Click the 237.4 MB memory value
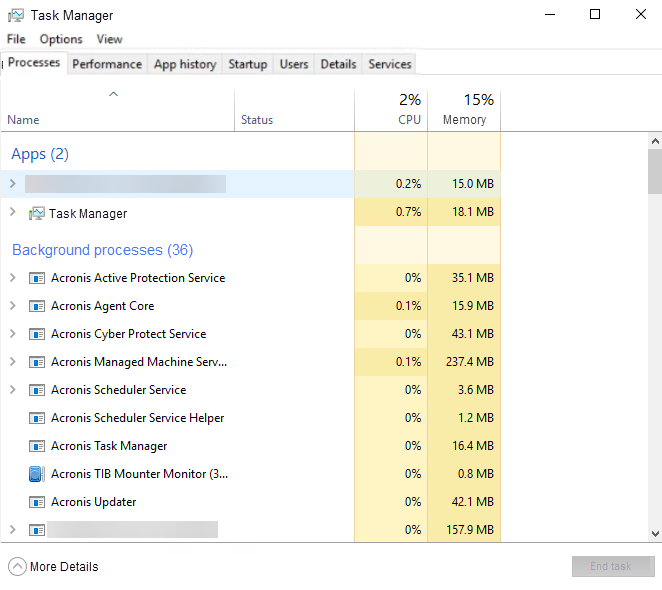 [x=469, y=362]
